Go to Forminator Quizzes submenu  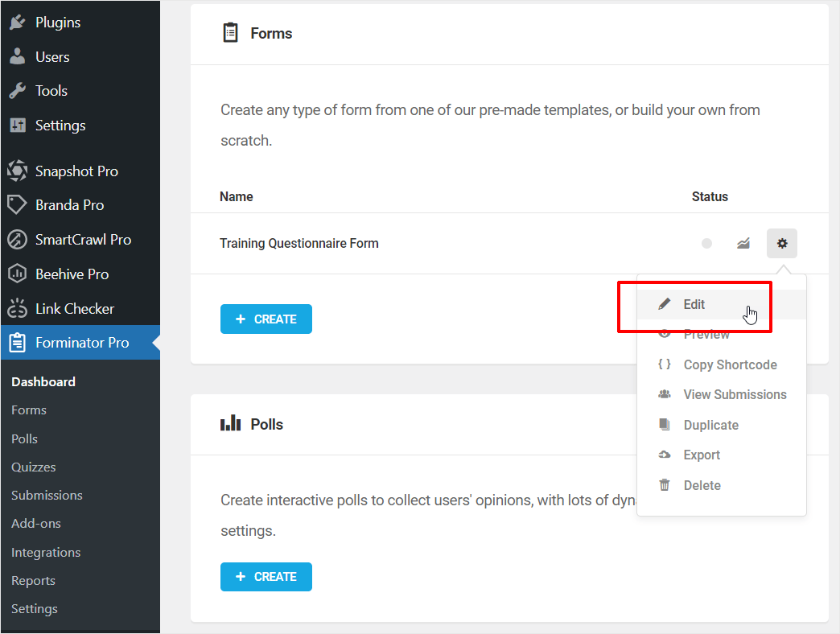(33, 467)
